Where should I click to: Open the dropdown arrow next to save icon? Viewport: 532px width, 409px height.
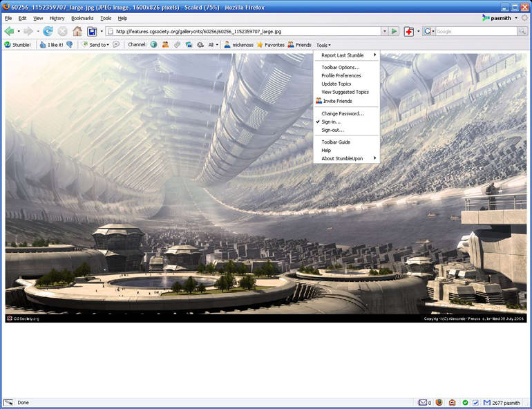coord(102,32)
